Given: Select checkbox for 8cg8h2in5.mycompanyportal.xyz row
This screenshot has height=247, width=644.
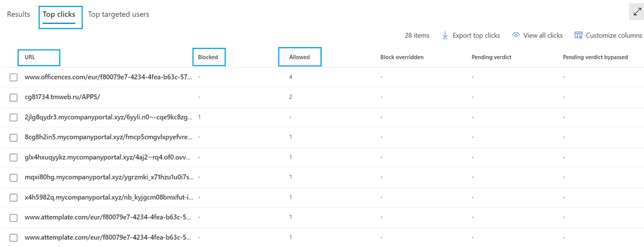Looking at the screenshot, I should tap(14, 137).
